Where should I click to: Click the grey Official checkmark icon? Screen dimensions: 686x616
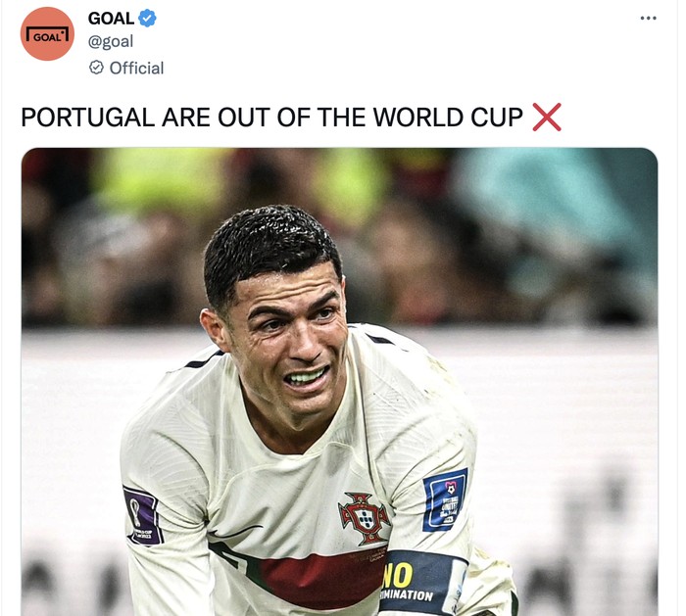point(96,68)
